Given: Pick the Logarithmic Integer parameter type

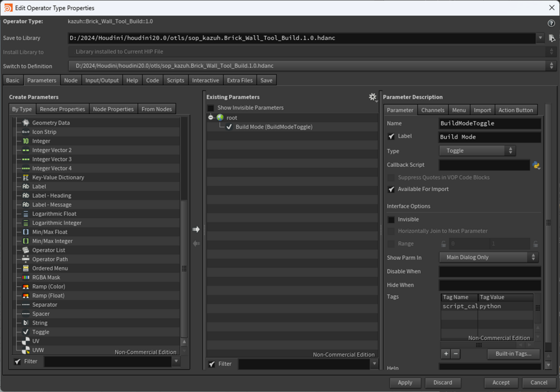Looking at the screenshot, I should click(56, 223).
